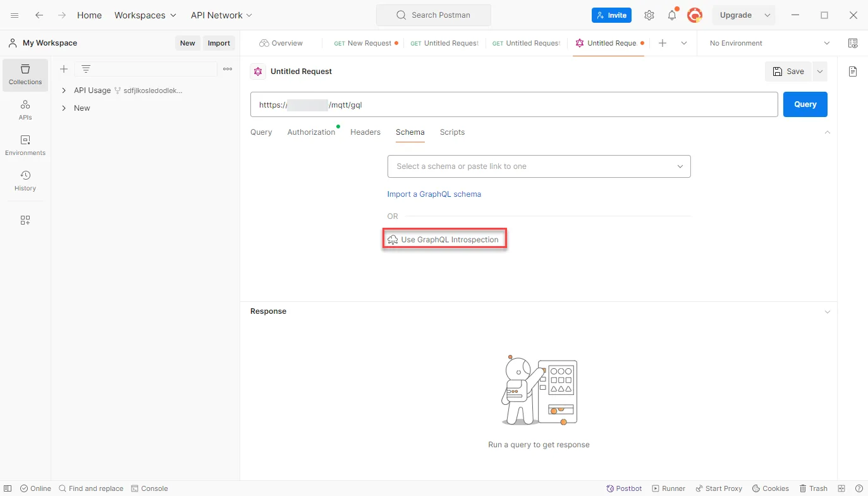This screenshot has width=868, height=496.
Task: Open the API Network dropdown
Action: click(x=221, y=15)
